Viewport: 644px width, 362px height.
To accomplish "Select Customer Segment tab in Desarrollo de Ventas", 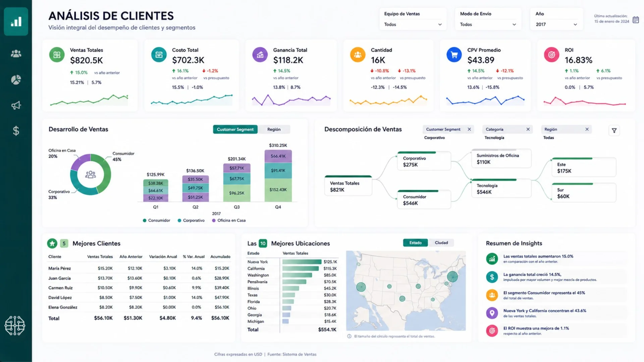I will click(235, 129).
